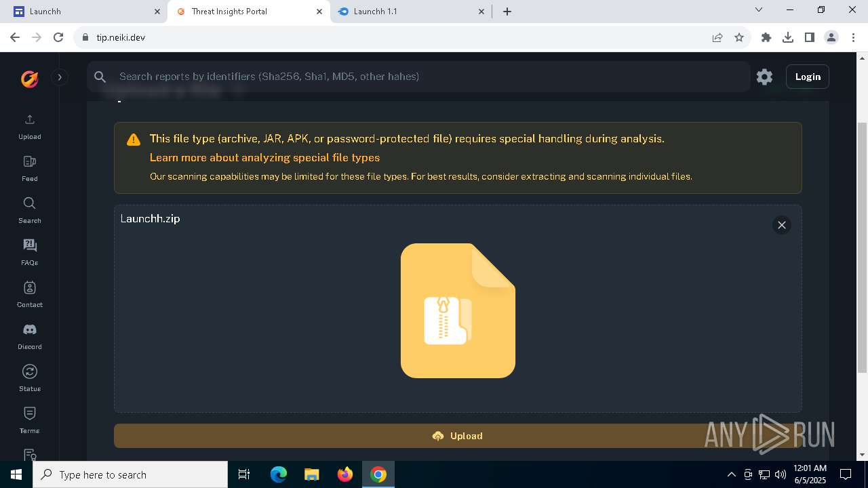Open the tab search dropdown
This screenshot has width=868, height=488.
(x=759, y=10)
